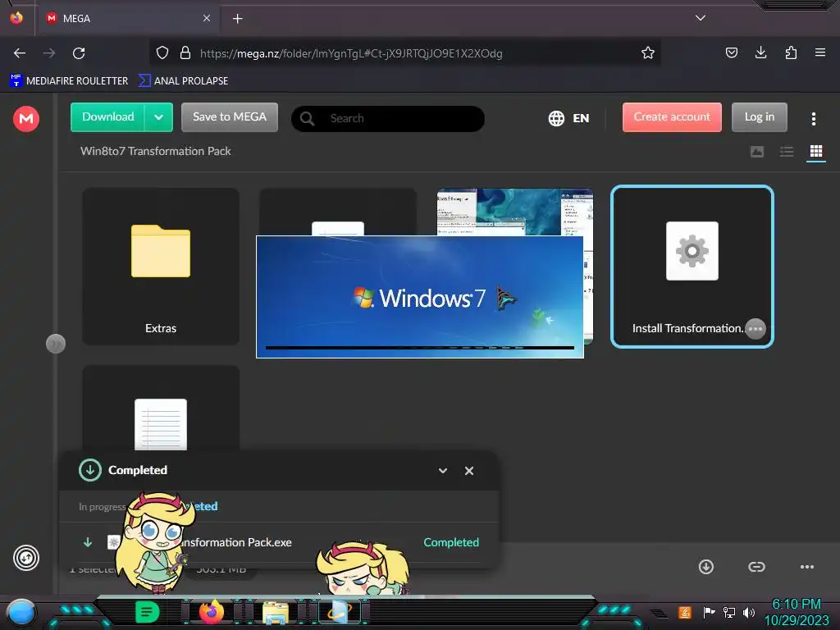Open Firefox extensions menu
The height and width of the screenshot is (630, 840).
point(791,52)
